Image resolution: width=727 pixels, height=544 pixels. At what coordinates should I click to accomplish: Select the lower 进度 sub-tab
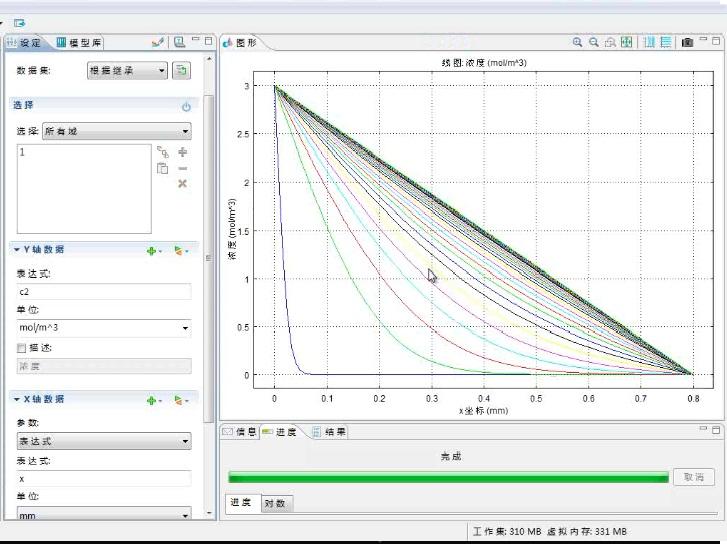[x=242, y=502]
